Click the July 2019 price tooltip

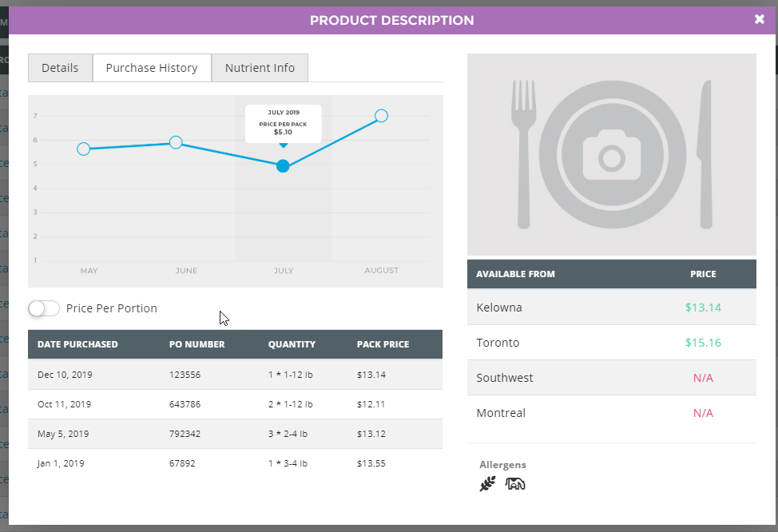[284, 124]
